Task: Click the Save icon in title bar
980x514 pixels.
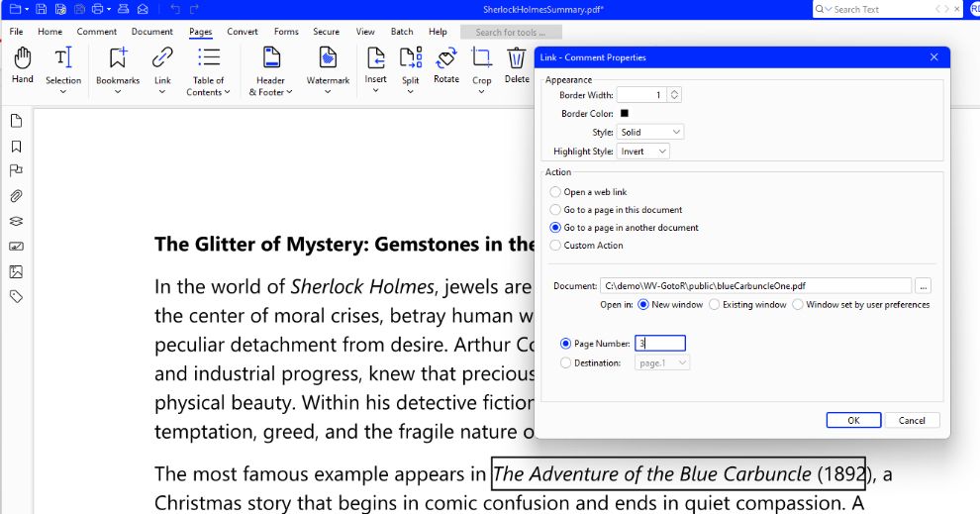Action: coord(41,9)
